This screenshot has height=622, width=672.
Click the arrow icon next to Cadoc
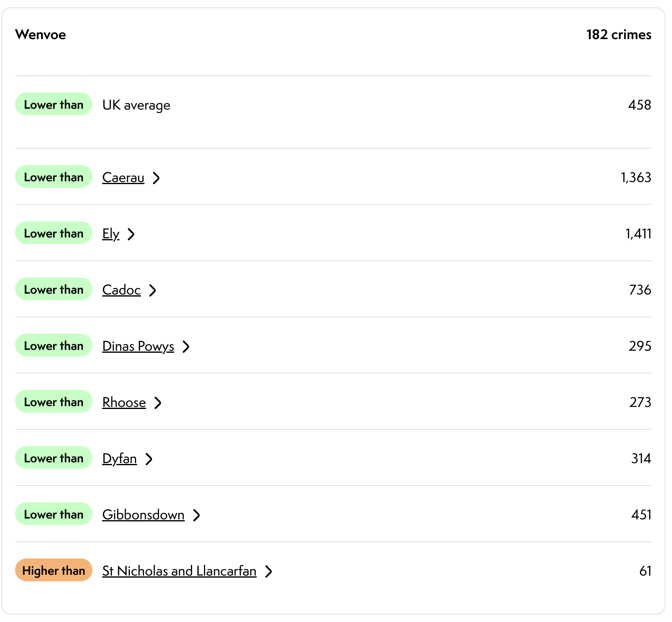click(x=153, y=290)
